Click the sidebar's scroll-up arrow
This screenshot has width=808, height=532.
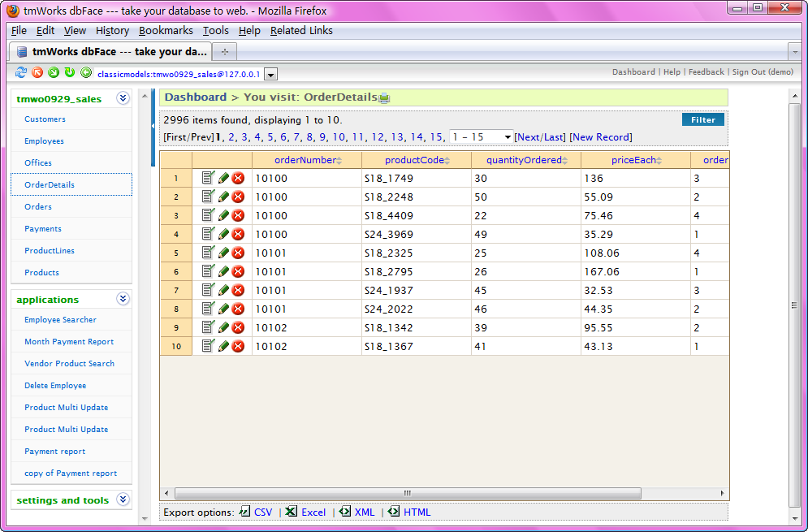(145, 96)
